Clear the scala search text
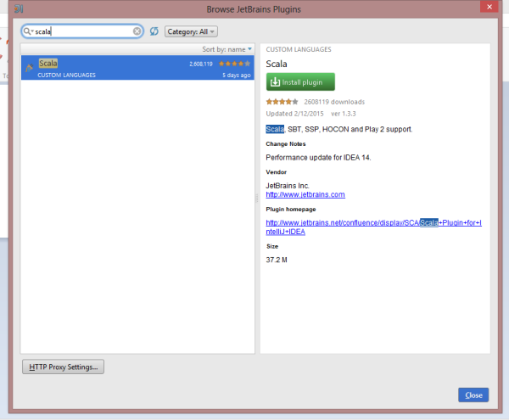This screenshot has width=509, height=420. point(137,31)
